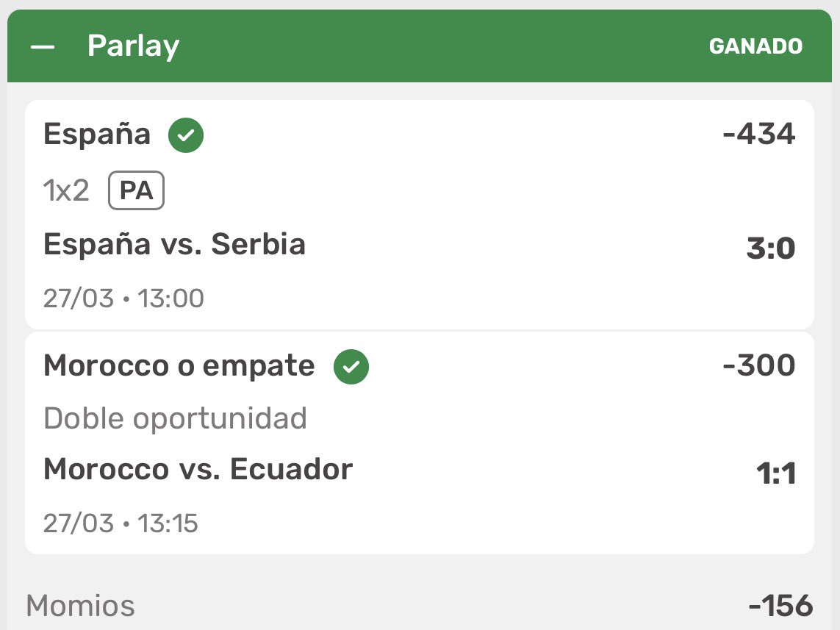The width and height of the screenshot is (840, 630).
Task: Click the PA badge icon
Action: point(136,191)
